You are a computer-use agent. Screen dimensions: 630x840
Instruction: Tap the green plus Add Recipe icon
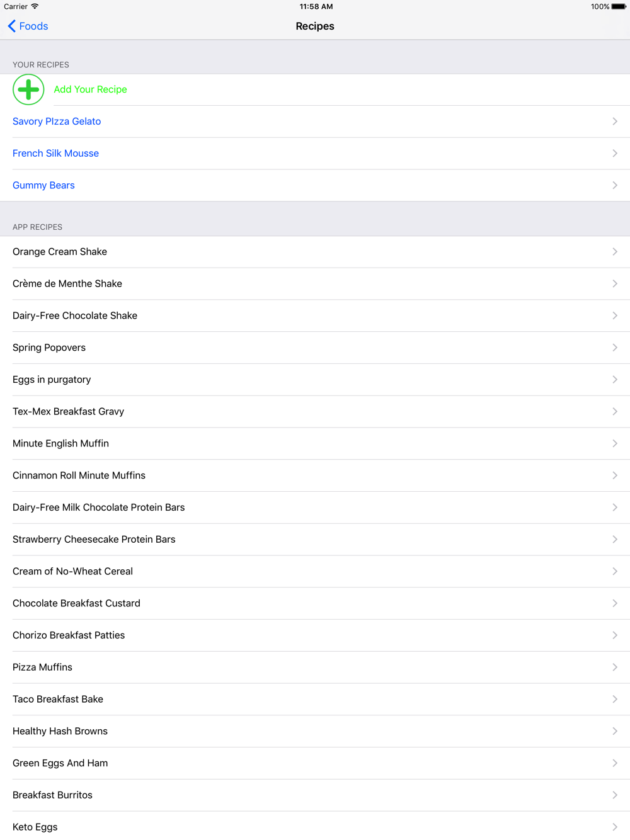click(28, 89)
